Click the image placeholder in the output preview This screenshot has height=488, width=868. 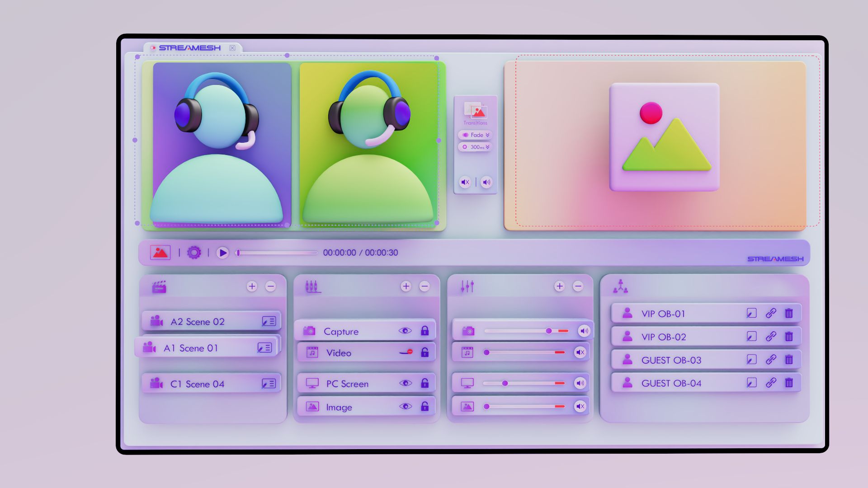click(x=664, y=137)
